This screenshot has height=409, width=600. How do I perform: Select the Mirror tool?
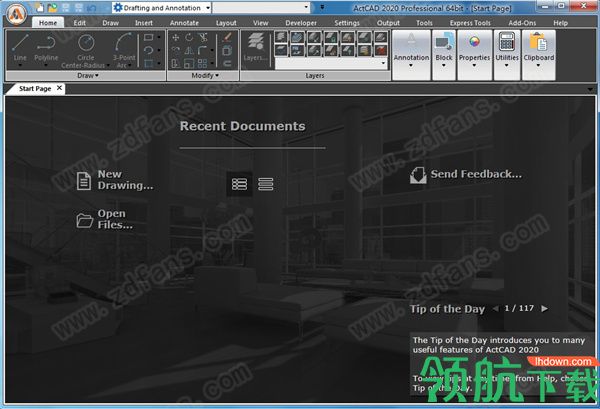(189, 50)
